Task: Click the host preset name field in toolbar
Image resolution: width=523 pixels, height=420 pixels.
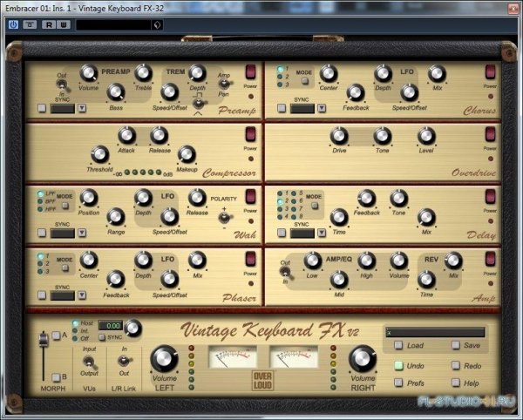Action: click(113, 25)
